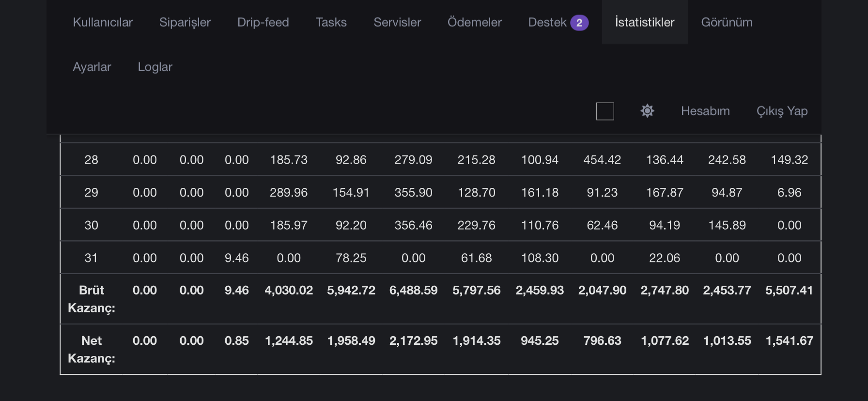
Task: Click the Brüt Kazanç row label
Action: (92, 299)
